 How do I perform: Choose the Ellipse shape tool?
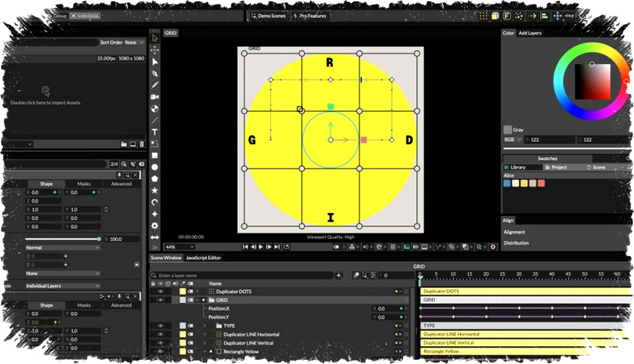pyautogui.click(x=155, y=167)
